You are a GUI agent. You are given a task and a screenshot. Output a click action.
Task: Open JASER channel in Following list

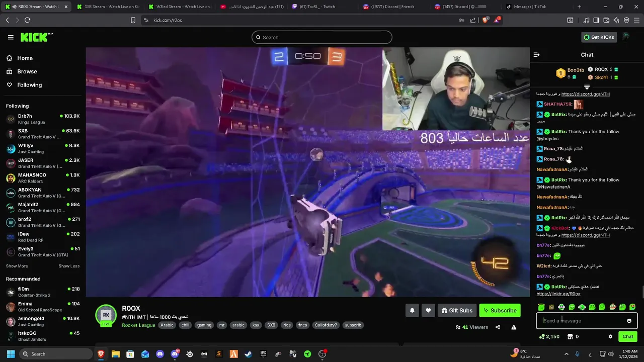(x=43, y=163)
